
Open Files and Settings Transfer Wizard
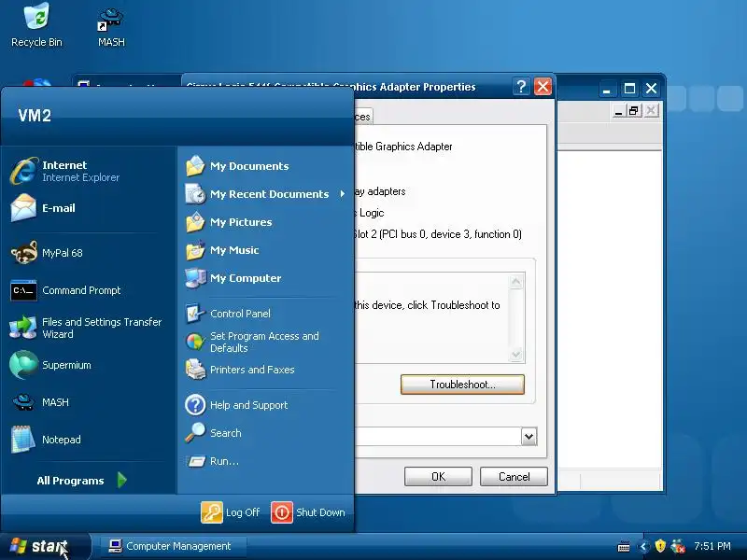pos(89,328)
